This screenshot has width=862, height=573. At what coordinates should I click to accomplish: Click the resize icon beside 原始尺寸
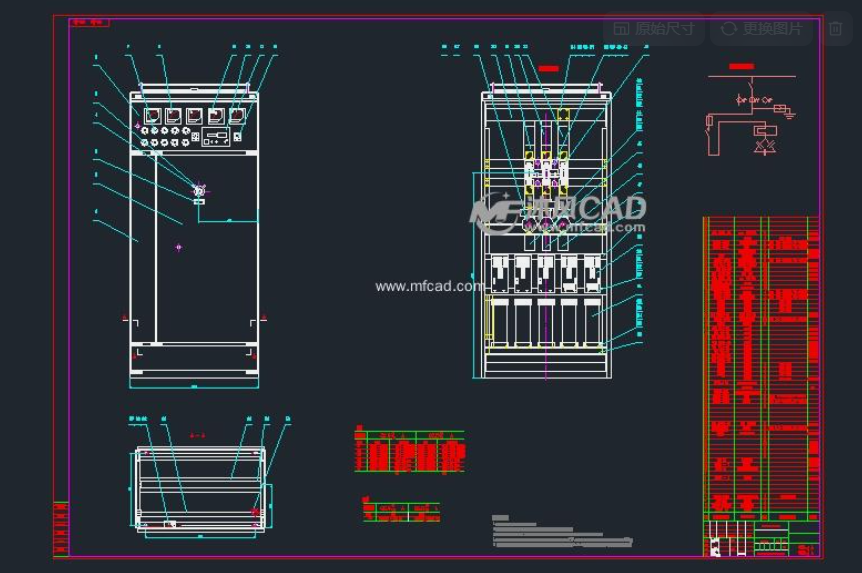click(x=621, y=29)
